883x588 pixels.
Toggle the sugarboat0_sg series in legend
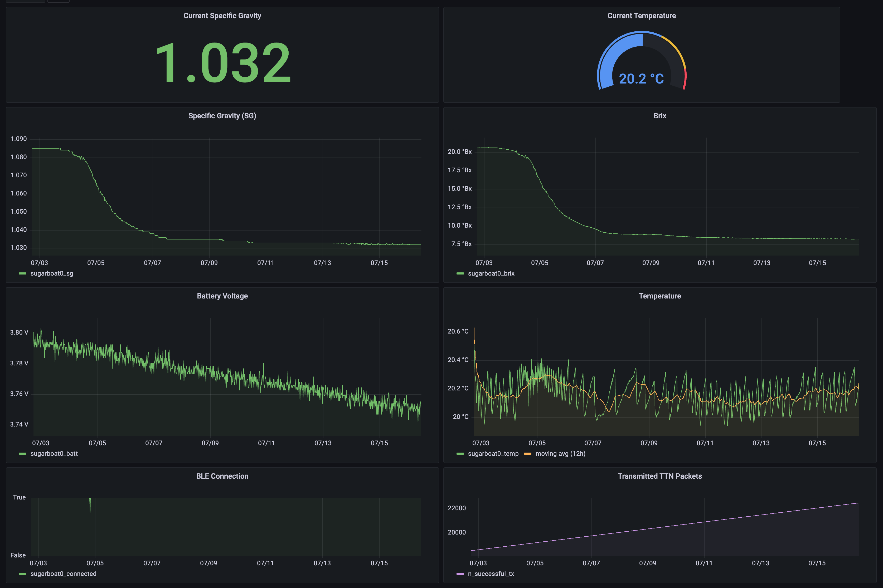[52, 273]
